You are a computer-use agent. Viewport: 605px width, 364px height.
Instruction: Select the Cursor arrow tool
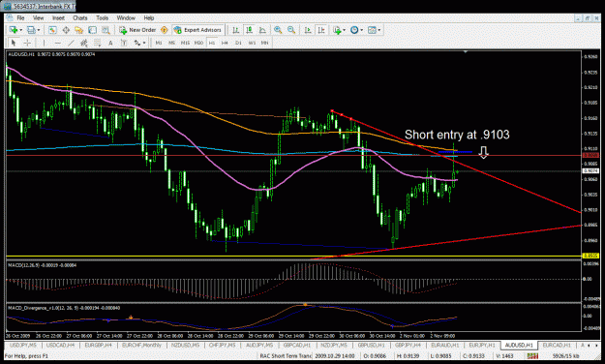coord(14,43)
